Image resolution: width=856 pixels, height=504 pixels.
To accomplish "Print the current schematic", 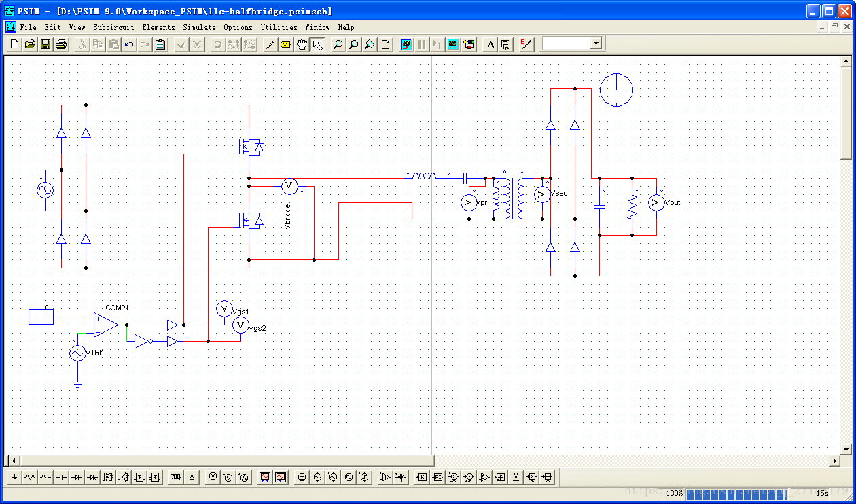I will (60, 44).
